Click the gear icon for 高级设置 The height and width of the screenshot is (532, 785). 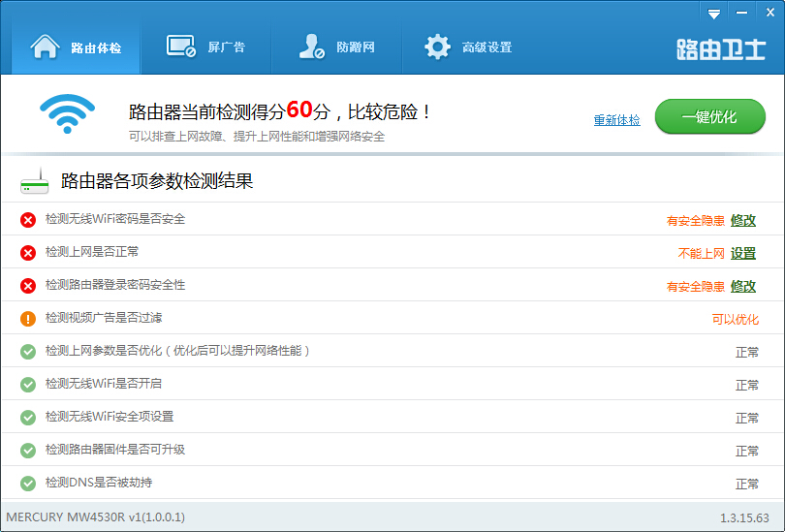click(x=437, y=47)
